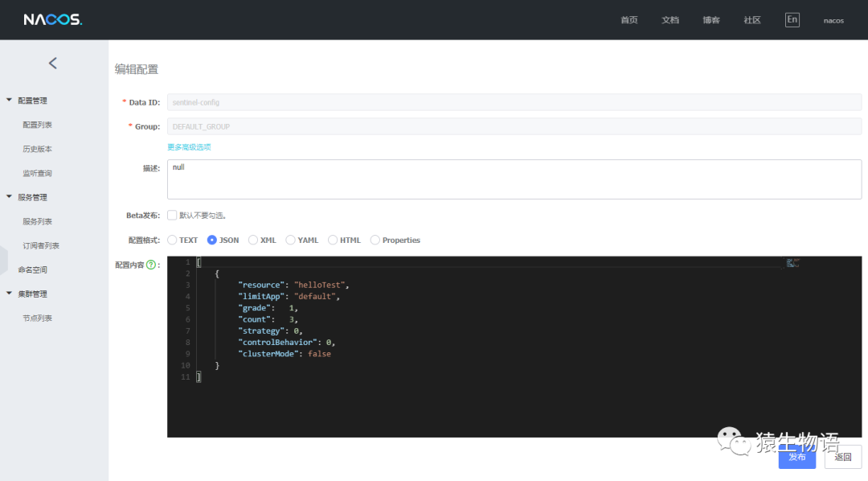This screenshot has width=868, height=481.
Task: Click "grade": 1 line in editor
Action: (268, 308)
